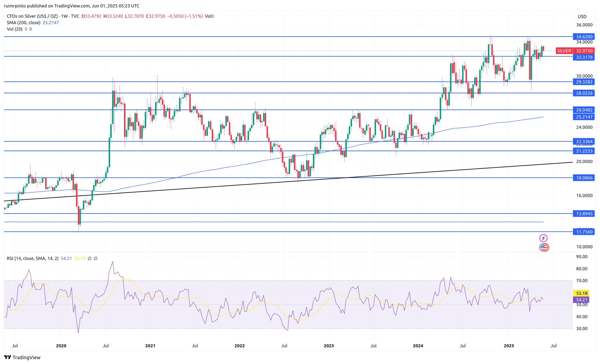Image resolution: width=600 pixels, height=364 pixels.
Task: Click the 34.6200 horizontal line price label
Action: (x=584, y=37)
